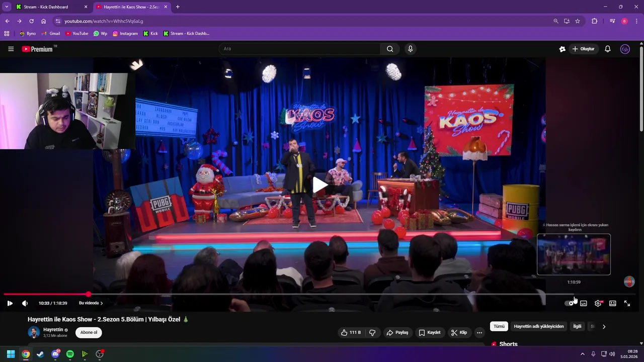
Task: Click the search magnifier button
Action: click(390, 49)
